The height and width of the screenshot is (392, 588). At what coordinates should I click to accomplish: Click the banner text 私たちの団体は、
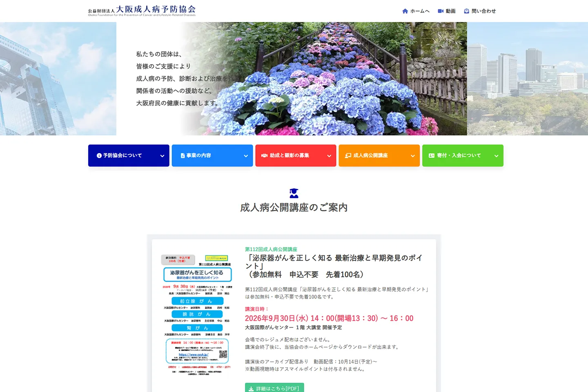pyautogui.click(x=159, y=54)
